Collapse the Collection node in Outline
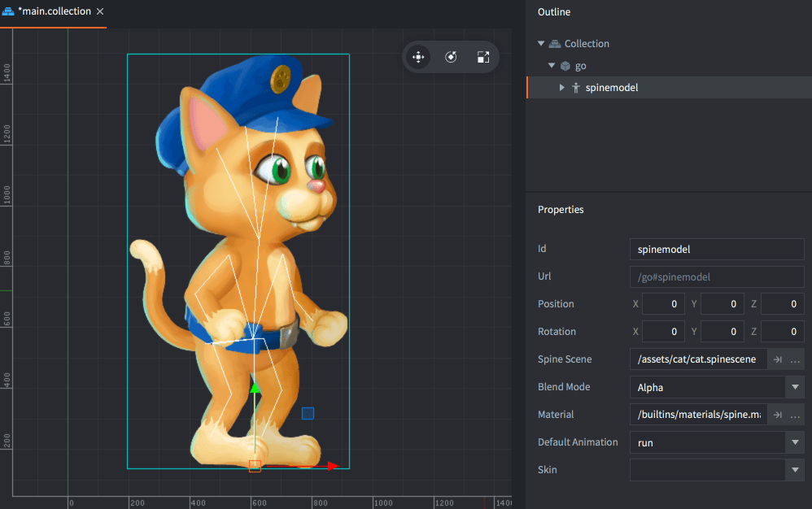The image size is (812, 509). (541, 44)
